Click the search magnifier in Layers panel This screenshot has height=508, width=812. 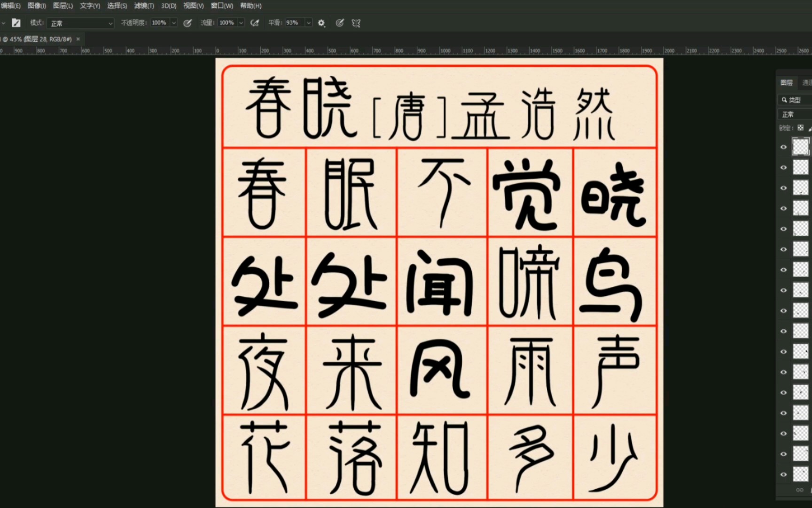point(784,99)
